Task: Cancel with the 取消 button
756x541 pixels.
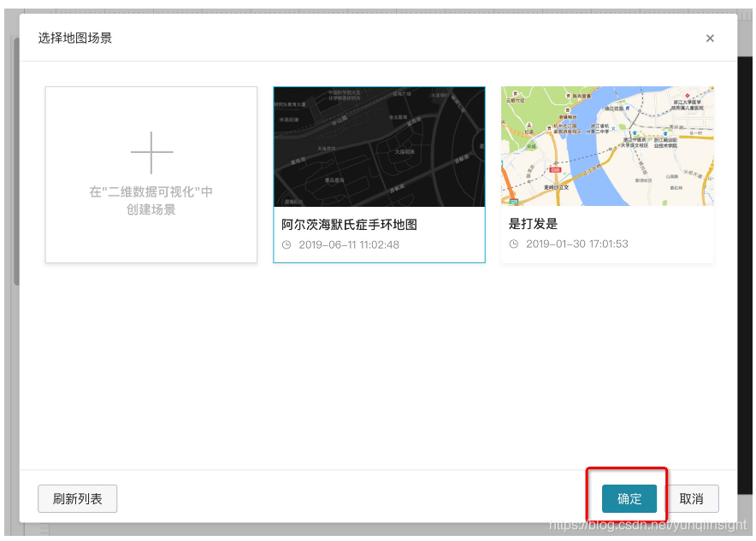Action: pyautogui.click(x=691, y=498)
